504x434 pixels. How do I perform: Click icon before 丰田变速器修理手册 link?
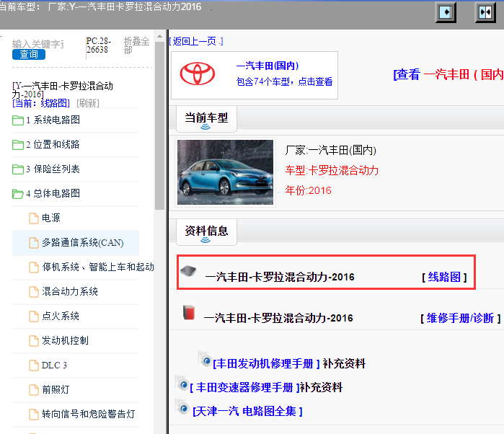182,384
